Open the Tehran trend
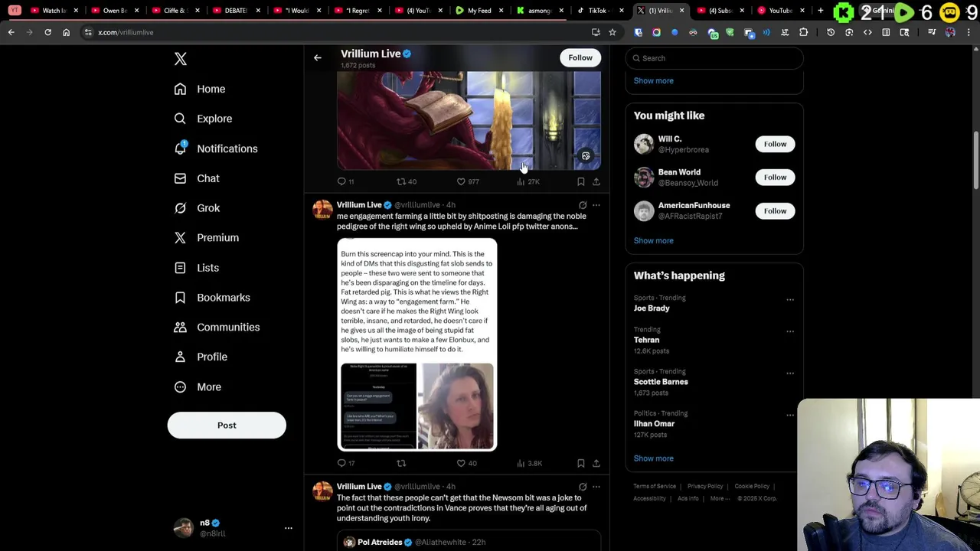Screen dimensions: 980x551 coord(646,340)
